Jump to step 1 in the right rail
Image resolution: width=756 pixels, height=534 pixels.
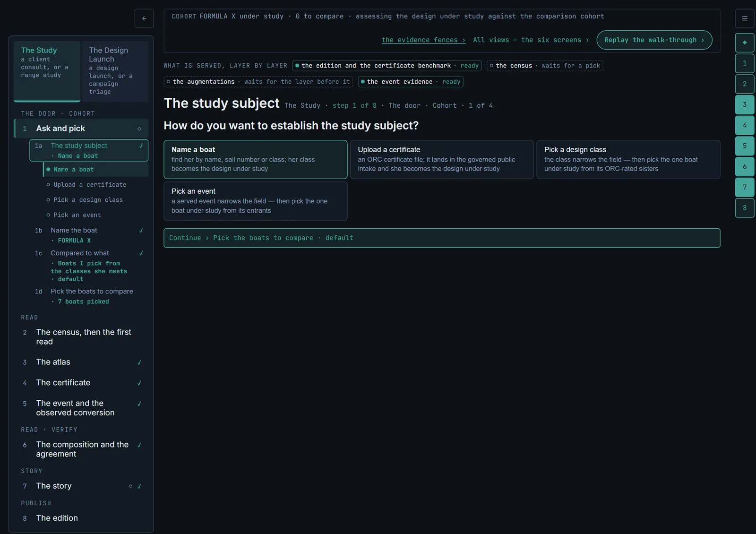click(745, 63)
